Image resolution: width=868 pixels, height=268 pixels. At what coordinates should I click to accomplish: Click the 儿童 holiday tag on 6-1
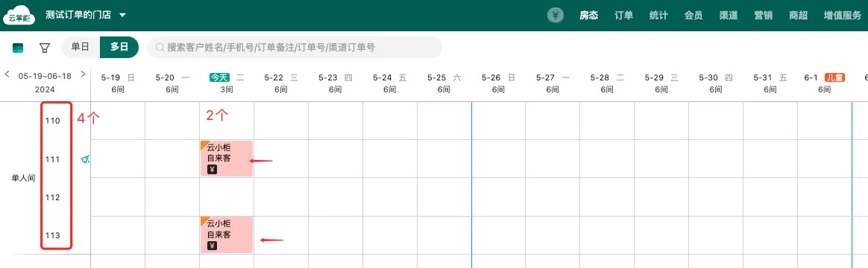(834, 78)
